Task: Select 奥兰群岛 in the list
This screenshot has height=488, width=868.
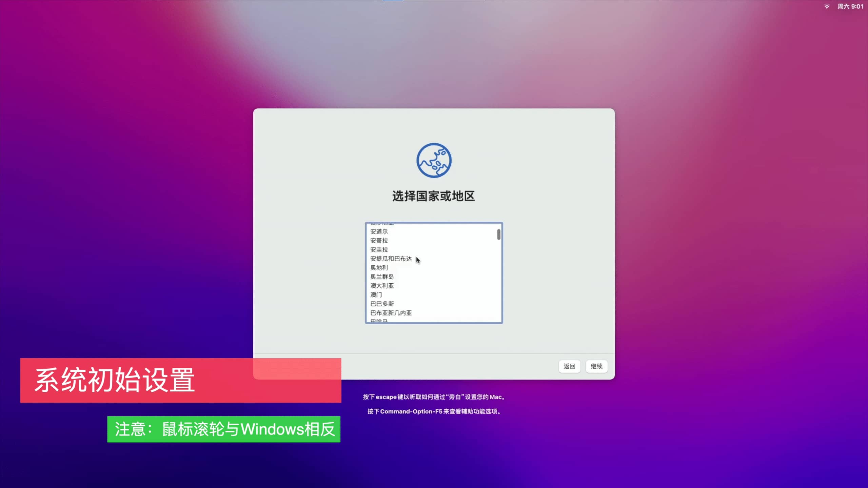Action: [x=382, y=277]
